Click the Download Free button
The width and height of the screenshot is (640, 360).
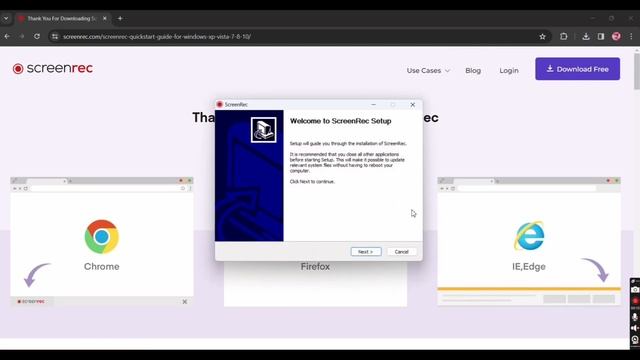coord(578,69)
